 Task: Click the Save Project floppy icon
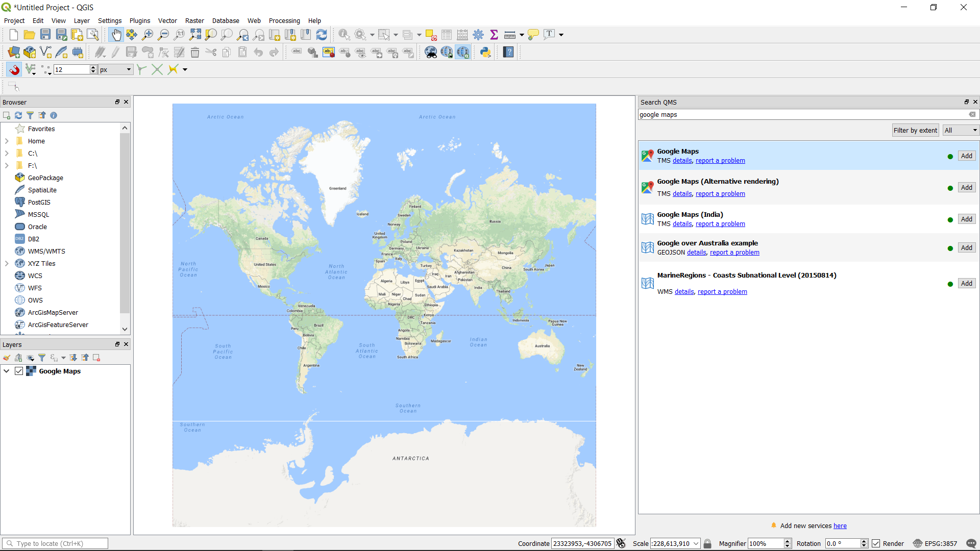click(45, 35)
